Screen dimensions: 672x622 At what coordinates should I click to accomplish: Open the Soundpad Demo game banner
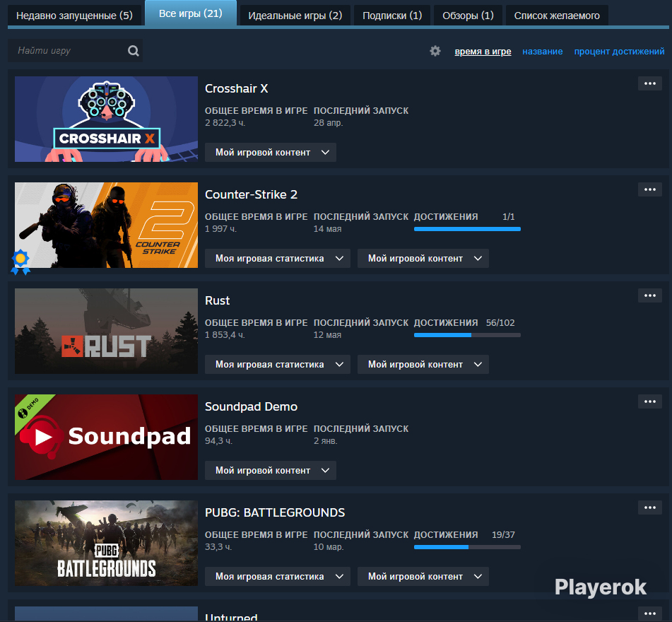click(x=106, y=437)
